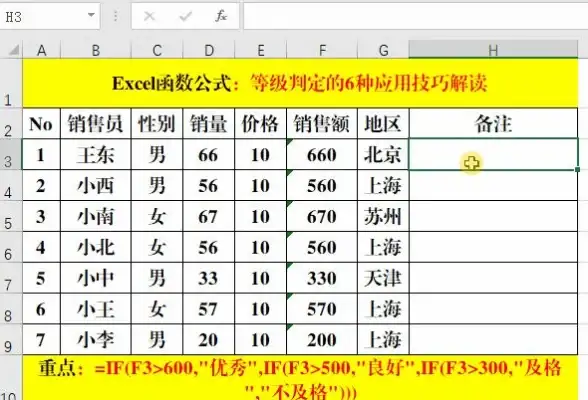Select column A header
Screen dimensions: 588x400
click(42, 50)
